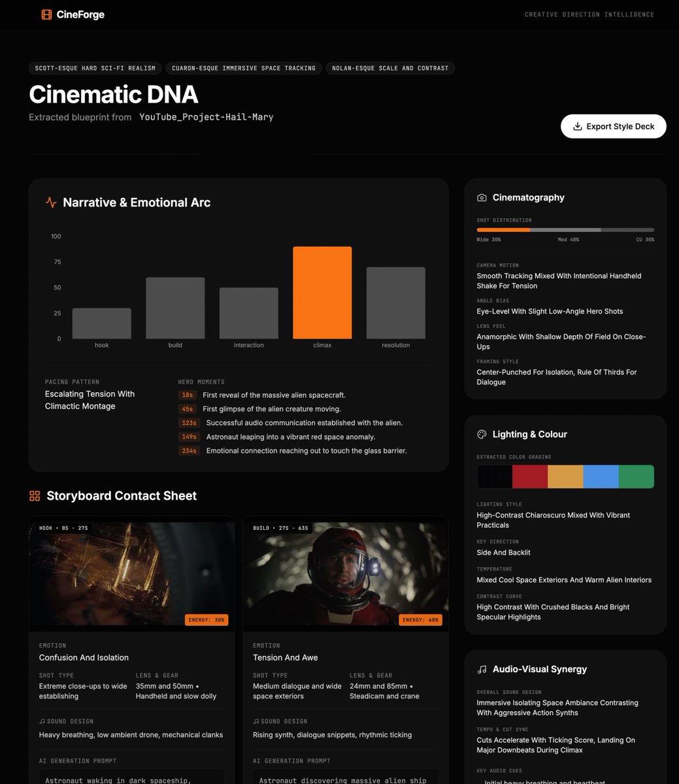Select the red color grading swatch

(x=530, y=477)
